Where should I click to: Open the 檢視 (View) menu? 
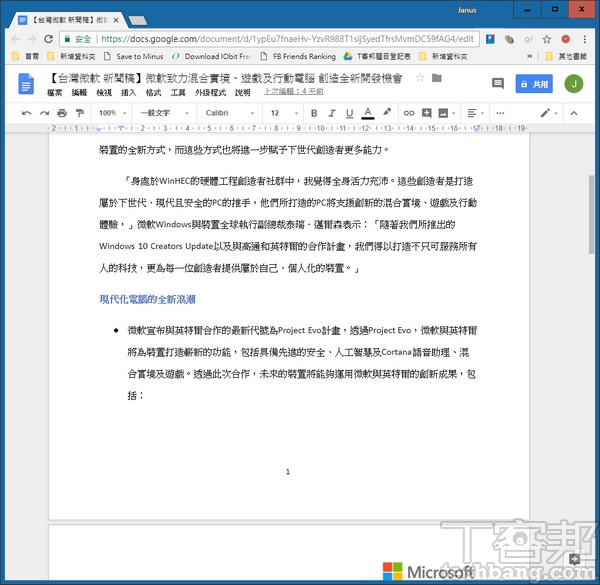tap(104, 93)
